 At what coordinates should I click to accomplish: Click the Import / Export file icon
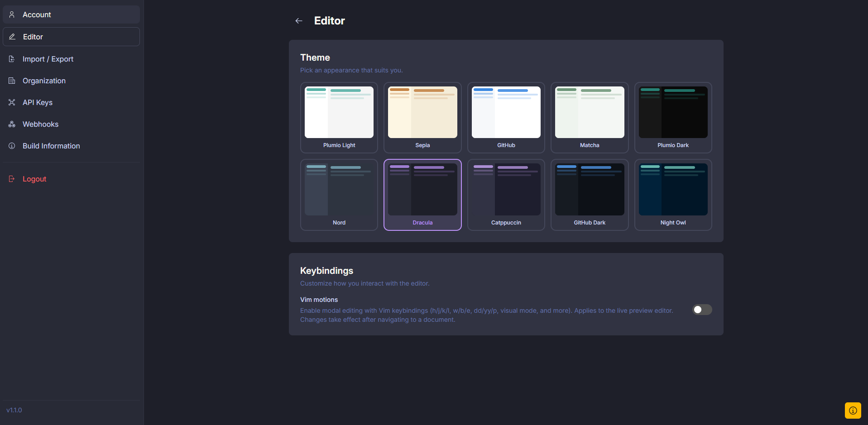pyautogui.click(x=12, y=59)
